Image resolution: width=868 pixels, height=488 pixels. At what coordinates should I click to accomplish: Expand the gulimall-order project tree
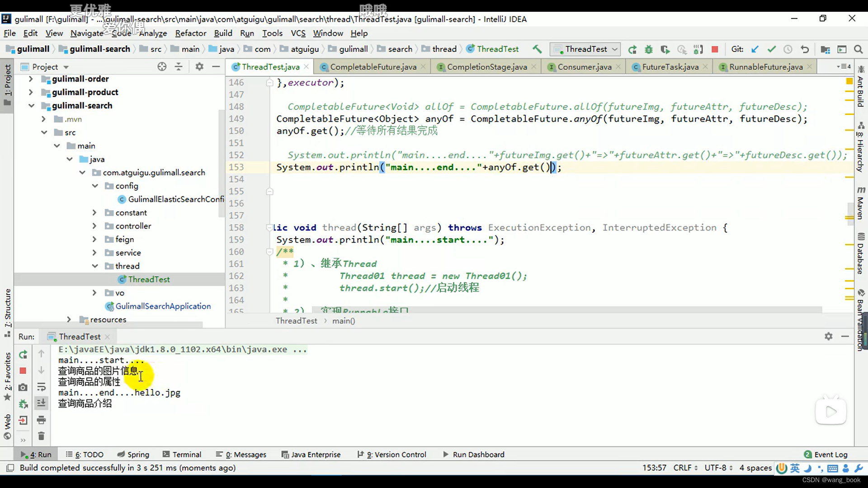[30, 79]
